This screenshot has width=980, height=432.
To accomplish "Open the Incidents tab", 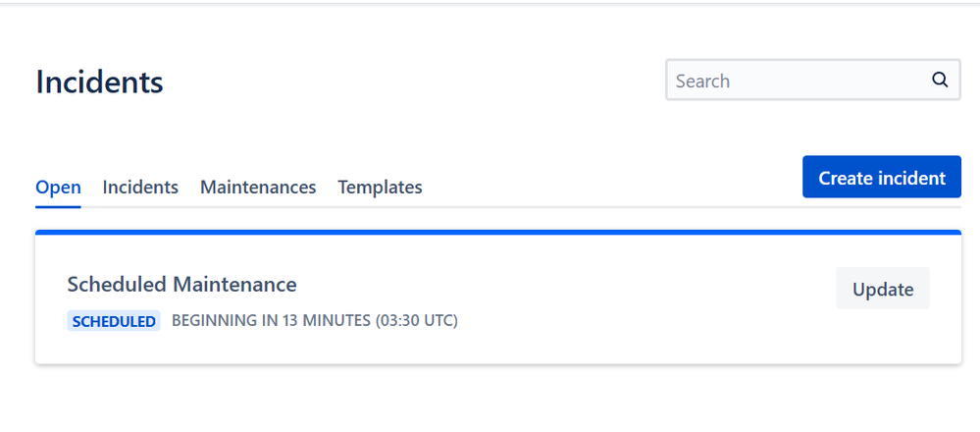I will click(140, 187).
